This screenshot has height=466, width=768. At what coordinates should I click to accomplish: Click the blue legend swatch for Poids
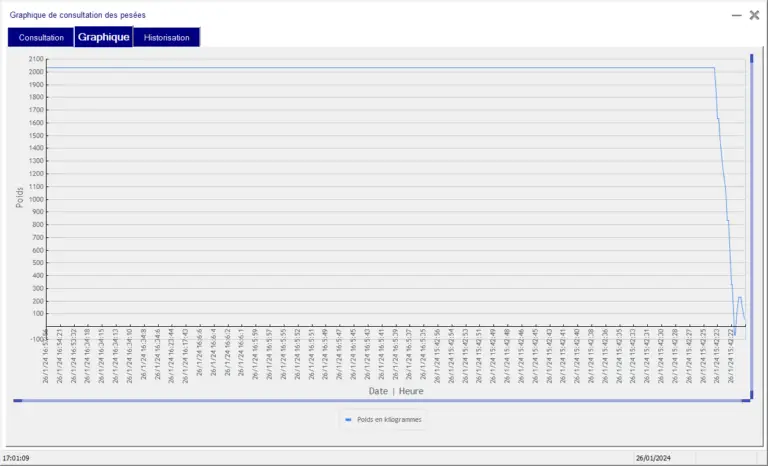coord(348,419)
